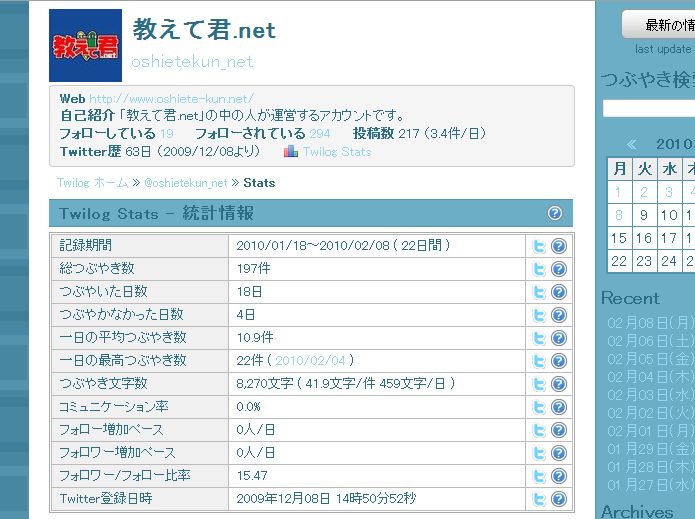The height and width of the screenshot is (519, 695).
Task: Click tweet icon in つぶやき文字数 row
Action: coord(539,384)
